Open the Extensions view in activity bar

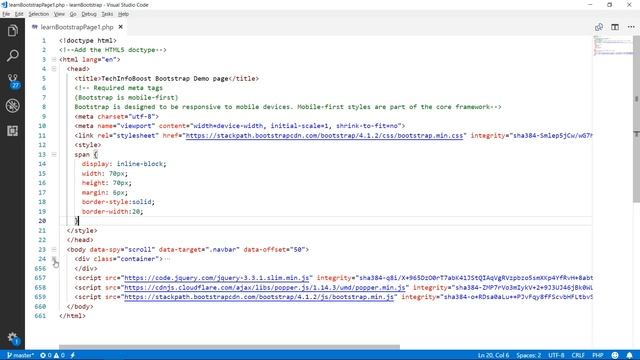pyautogui.click(x=12, y=131)
